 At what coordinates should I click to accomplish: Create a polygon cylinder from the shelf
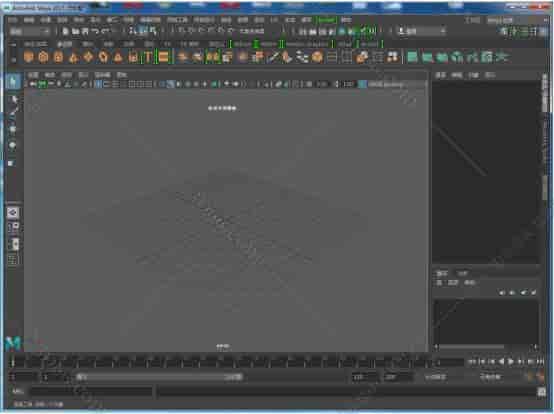[x=59, y=57]
